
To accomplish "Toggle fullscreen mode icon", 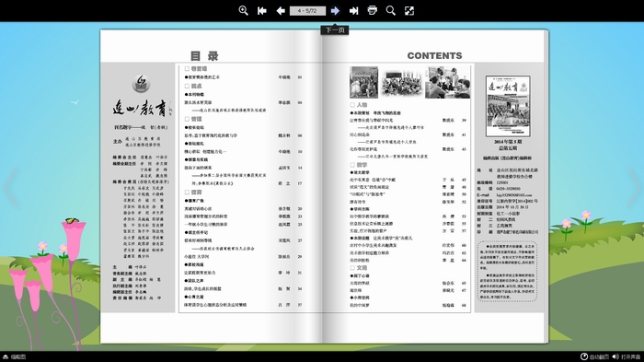I will pos(409,11).
